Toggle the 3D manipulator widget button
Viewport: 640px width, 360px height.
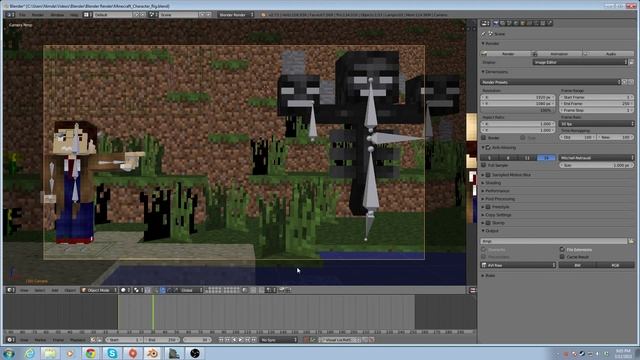point(156,290)
